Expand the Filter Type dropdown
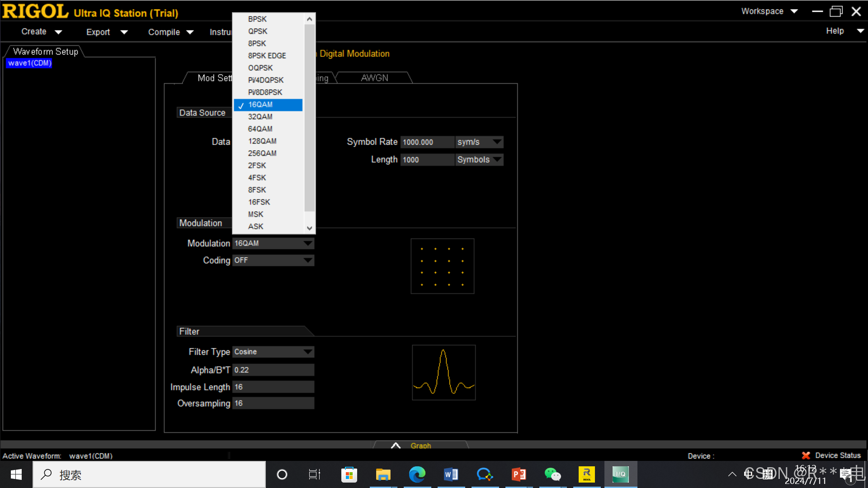The height and width of the screenshot is (488, 868). [273, 352]
